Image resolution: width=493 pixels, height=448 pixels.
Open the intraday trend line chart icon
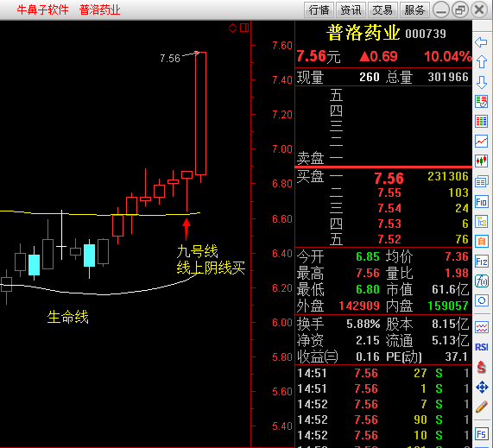tap(482, 142)
